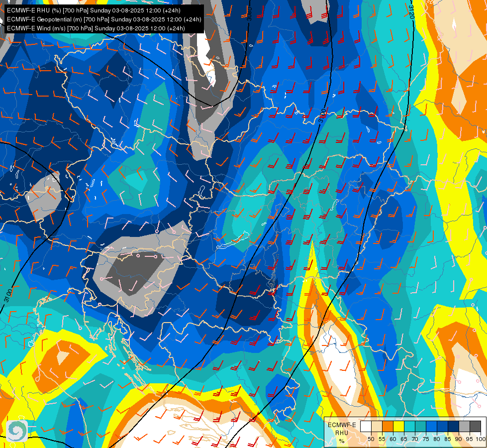Click the ECMWF-E label in the legend
The image size is (487, 448).
click(342, 425)
